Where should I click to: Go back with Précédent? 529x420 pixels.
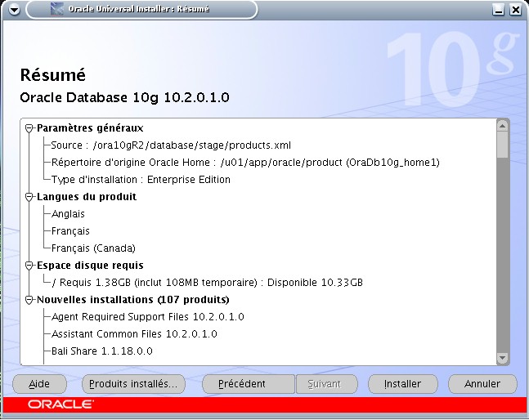click(249, 384)
